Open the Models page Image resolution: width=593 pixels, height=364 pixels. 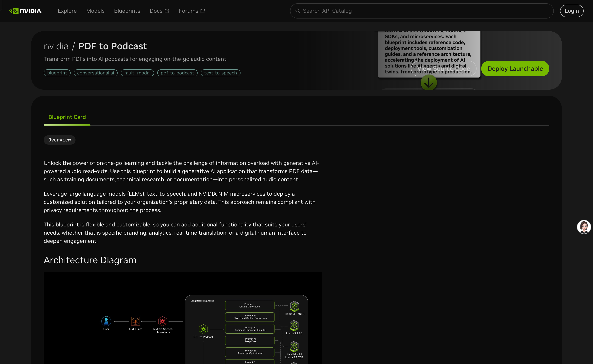pyautogui.click(x=95, y=11)
